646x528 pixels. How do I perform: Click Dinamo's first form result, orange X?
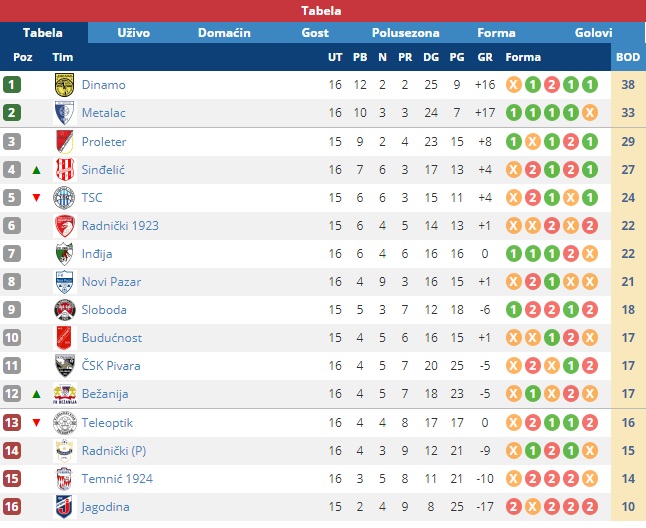point(514,85)
